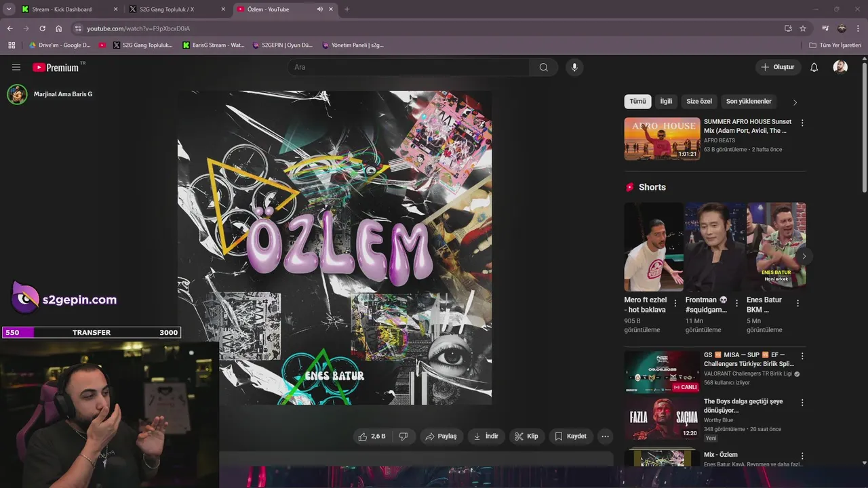Open SUMMER AFRO HOUSE video thumbnail
Image resolution: width=868 pixels, height=488 pixels.
coord(662,139)
